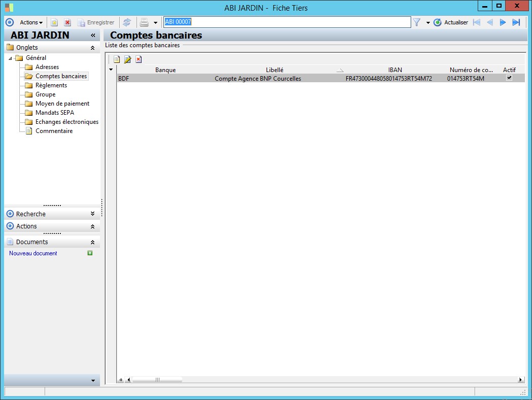The height and width of the screenshot is (400, 532).
Task: Edit the selected bank account icon
Action: 127,59
